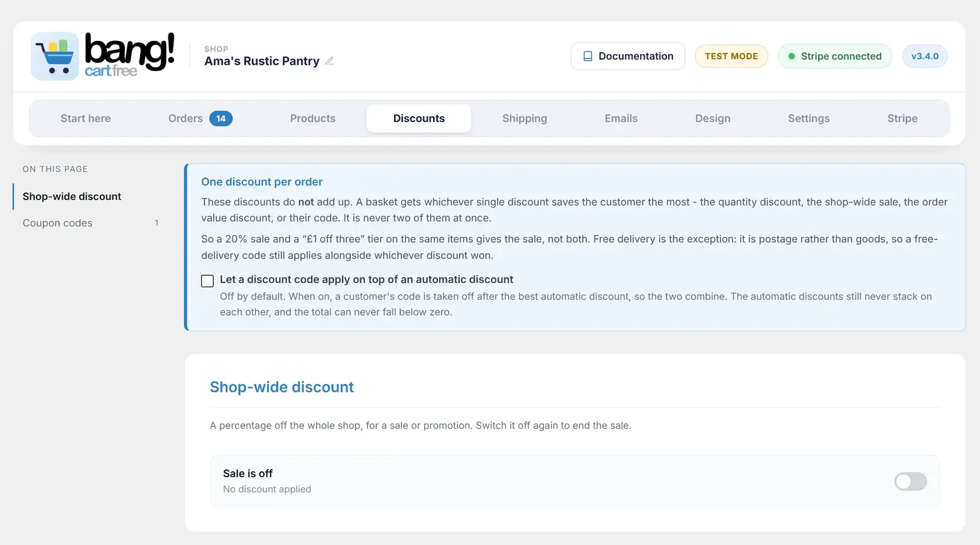Enable discount code on top of automatic discount
Viewport: 980px width, 545px height.
tap(207, 281)
